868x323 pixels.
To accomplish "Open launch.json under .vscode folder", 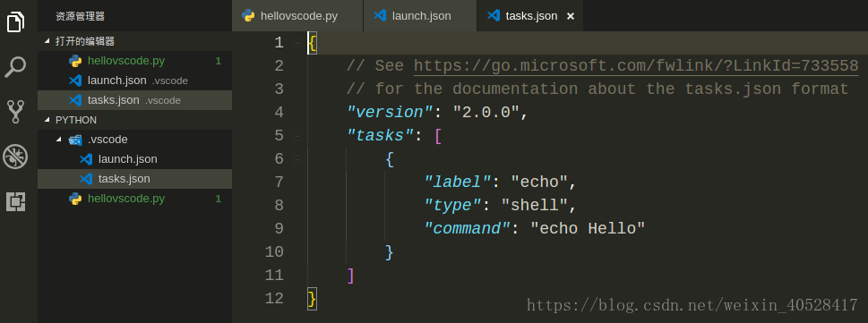I will [x=134, y=159].
